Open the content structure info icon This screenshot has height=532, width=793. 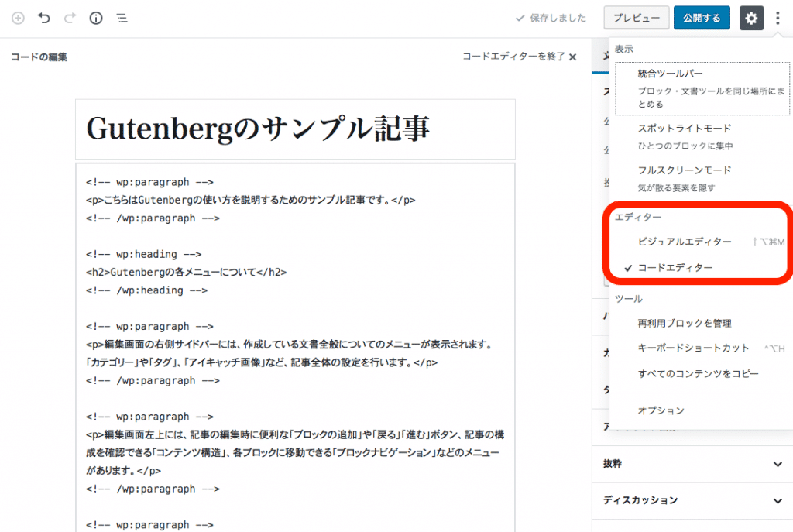(96, 19)
